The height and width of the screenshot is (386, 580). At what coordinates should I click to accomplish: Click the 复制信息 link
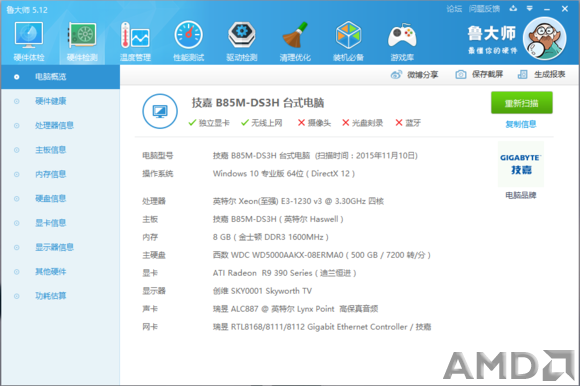point(521,124)
